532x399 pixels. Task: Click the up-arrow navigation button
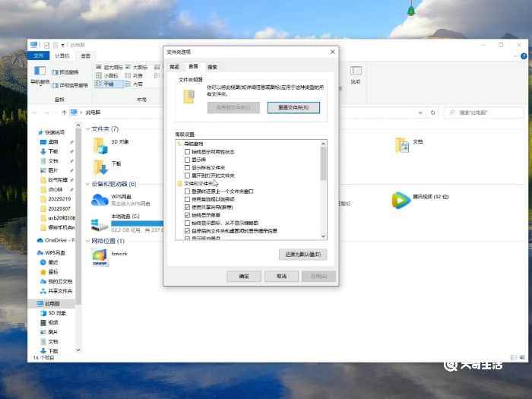click(x=64, y=112)
